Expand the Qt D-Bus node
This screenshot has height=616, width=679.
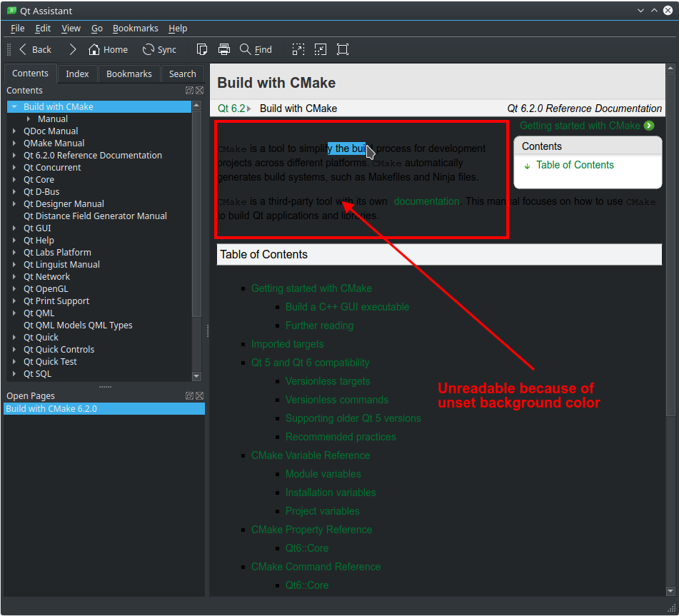(x=14, y=191)
